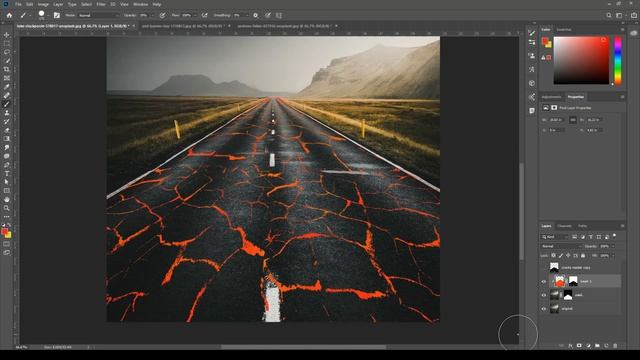The image size is (640, 360).
Task: Switch to the Channels tab
Action: [564, 226]
